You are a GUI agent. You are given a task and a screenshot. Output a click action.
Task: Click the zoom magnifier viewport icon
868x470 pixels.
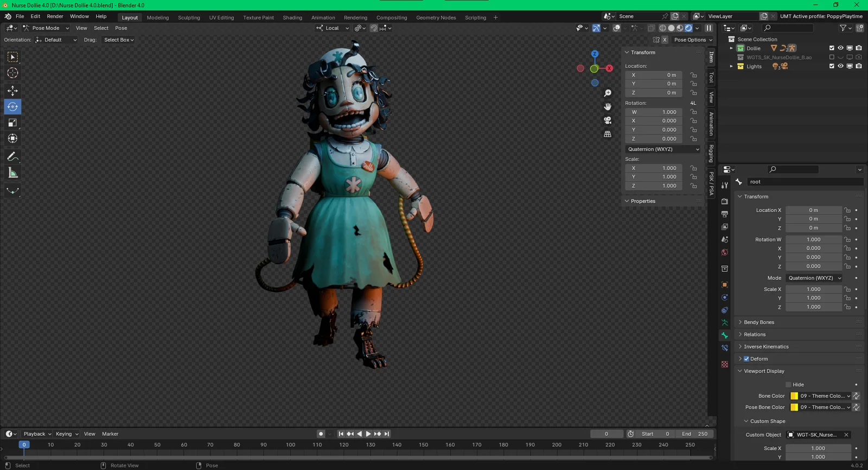pyautogui.click(x=608, y=93)
